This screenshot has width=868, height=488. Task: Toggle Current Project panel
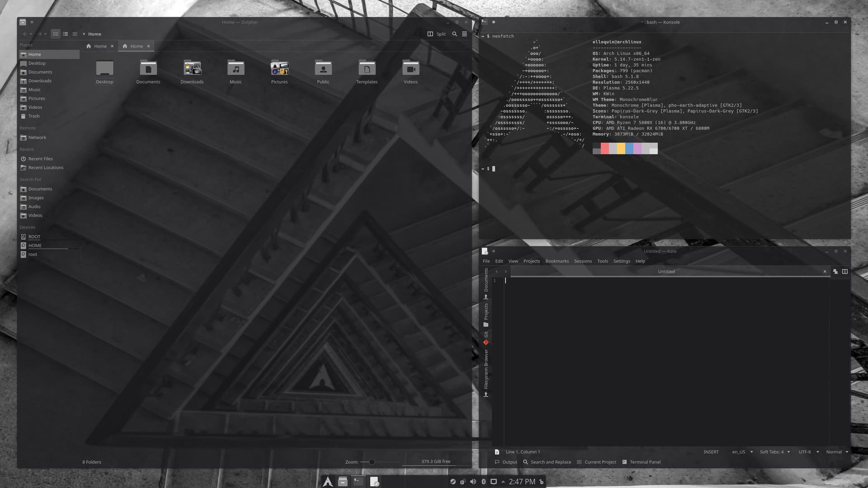(596, 462)
